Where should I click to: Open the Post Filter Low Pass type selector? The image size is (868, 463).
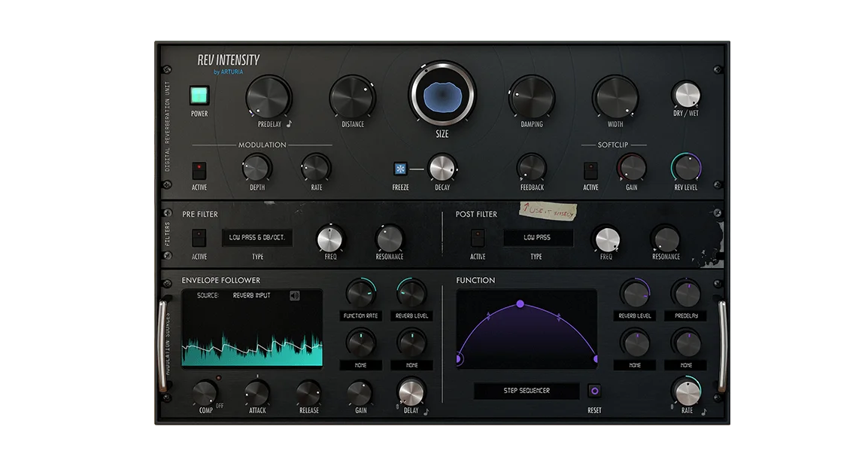(x=538, y=237)
